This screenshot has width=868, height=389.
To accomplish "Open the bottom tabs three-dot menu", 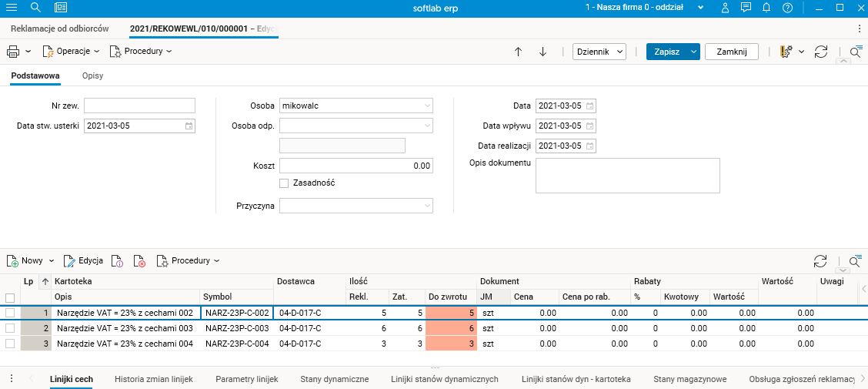I will point(12,378).
